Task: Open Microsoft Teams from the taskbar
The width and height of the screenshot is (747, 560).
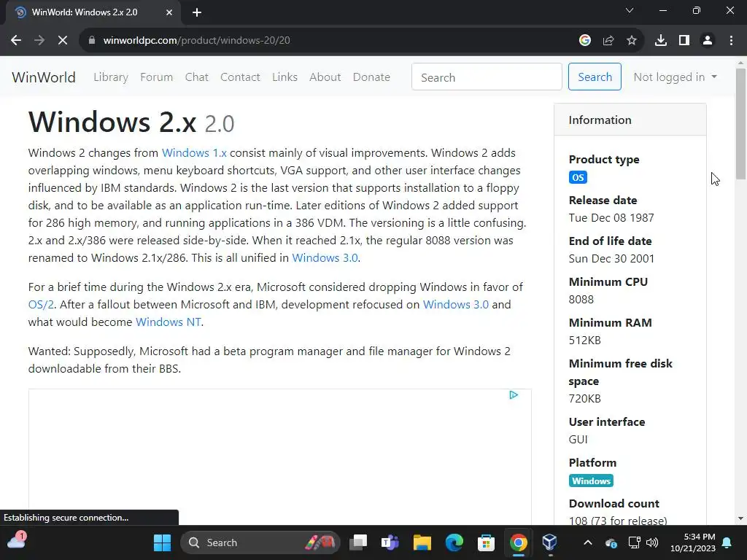Action: click(390, 542)
